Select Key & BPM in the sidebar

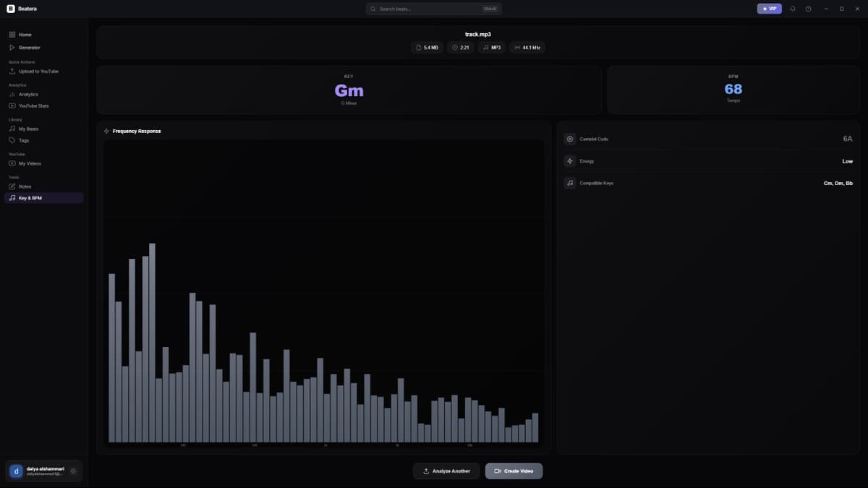tap(30, 197)
